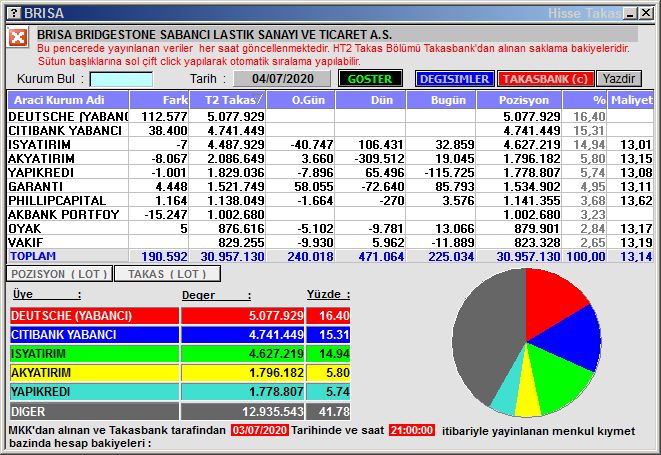Sort by T2 Takas column header

tap(228, 100)
